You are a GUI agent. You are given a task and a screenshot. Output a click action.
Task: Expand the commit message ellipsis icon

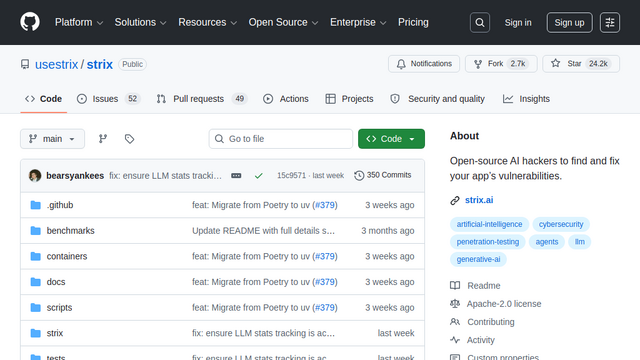tap(236, 176)
